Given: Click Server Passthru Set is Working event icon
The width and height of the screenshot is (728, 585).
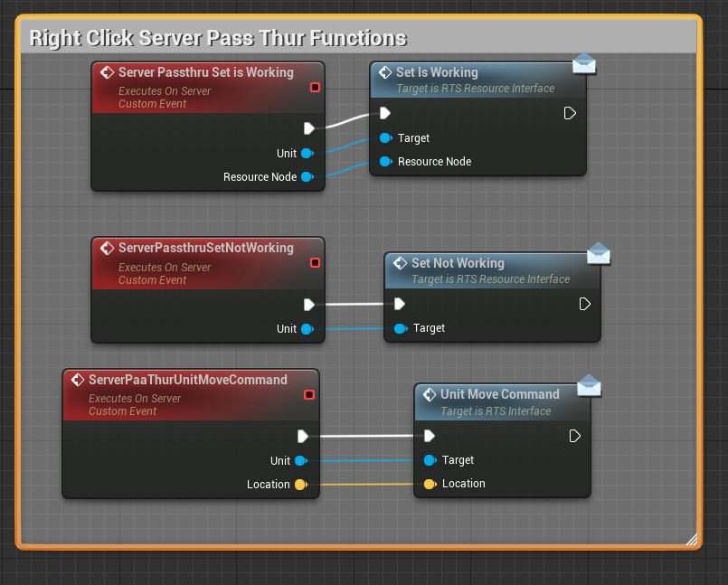Looking at the screenshot, I should [x=107, y=72].
